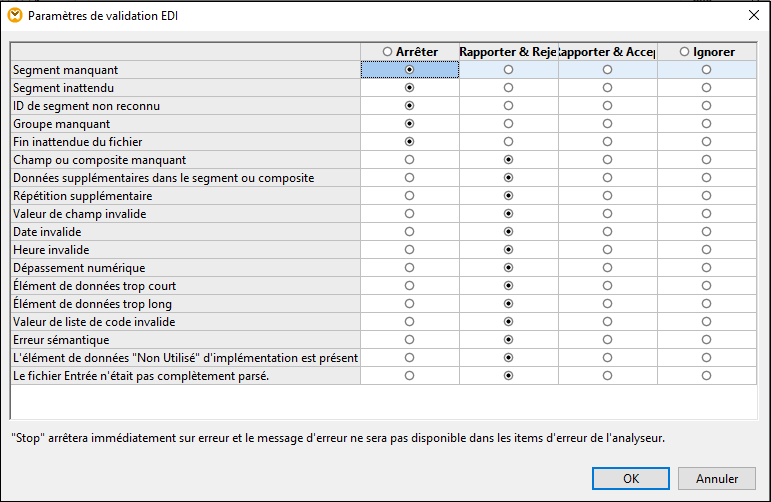Set Élément de données trop long to Rapporter & Accepter
Image resolution: width=771 pixels, height=502 pixels.
[x=608, y=304]
